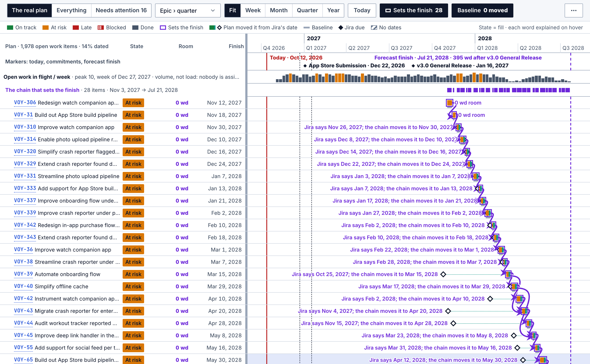Select Fit zoom level
The height and width of the screenshot is (364, 590).
(232, 10)
